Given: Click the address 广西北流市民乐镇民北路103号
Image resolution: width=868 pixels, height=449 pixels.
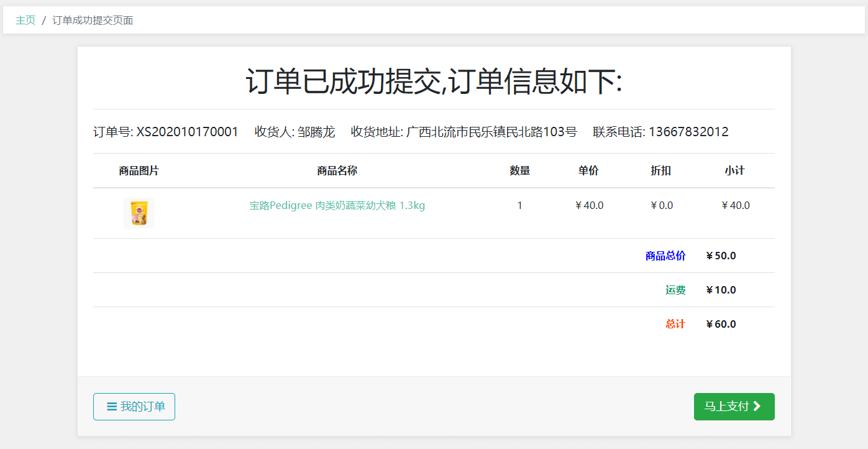Looking at the screenshot, I should 491,132.
